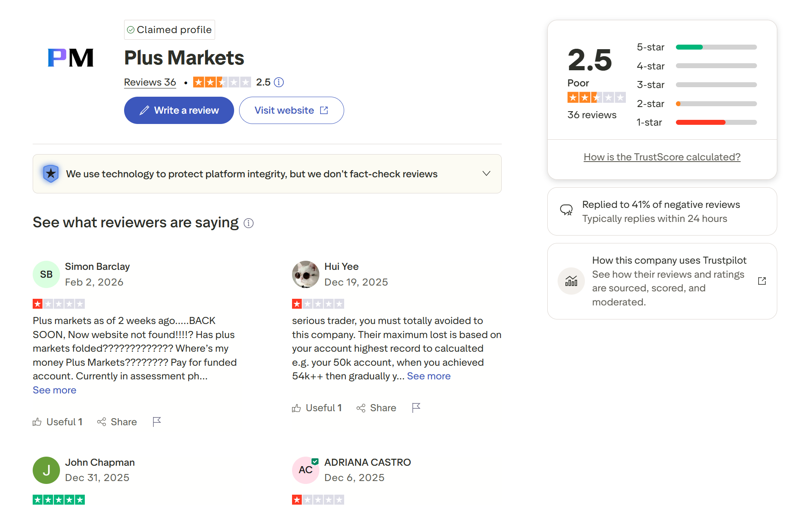Click the Plus Markets PM logo
Image resolution: width=812 pixels, height=505 pixels.
coord(71,57)
